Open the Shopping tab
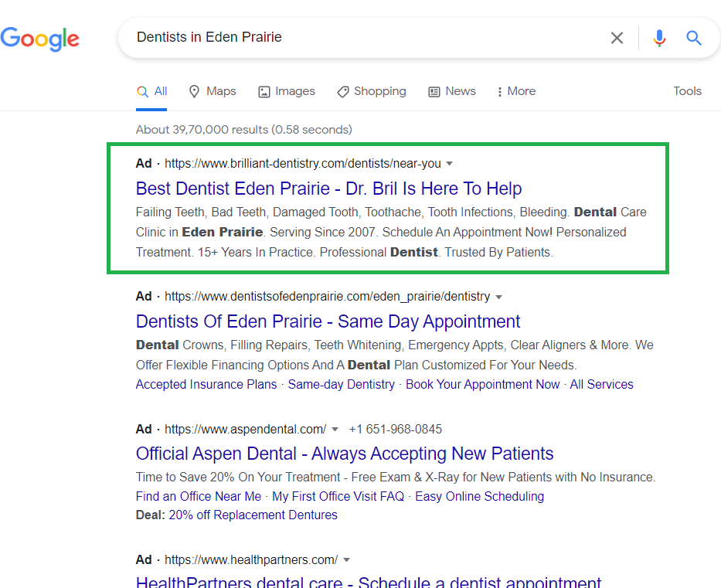The width and height of the screenshot is (721, 588). click(372, 91)
